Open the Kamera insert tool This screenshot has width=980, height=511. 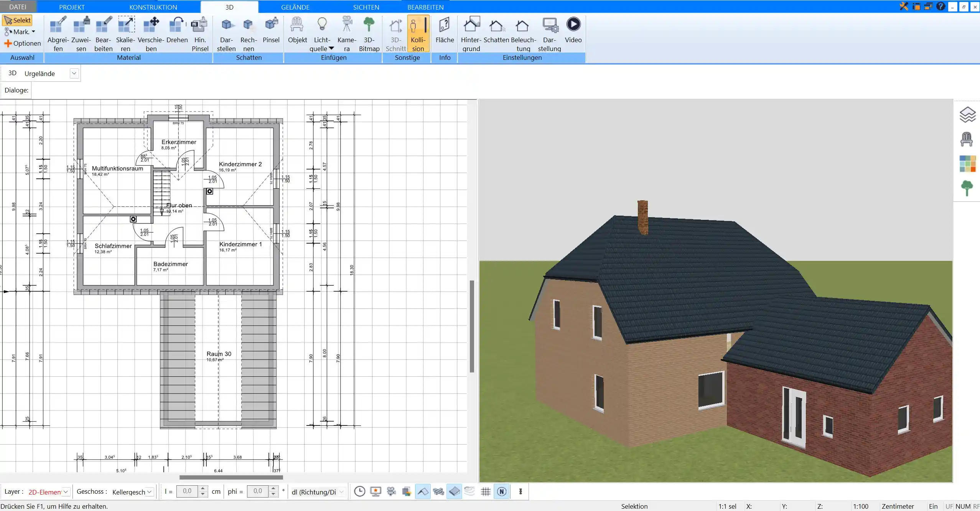coord(346,34)
